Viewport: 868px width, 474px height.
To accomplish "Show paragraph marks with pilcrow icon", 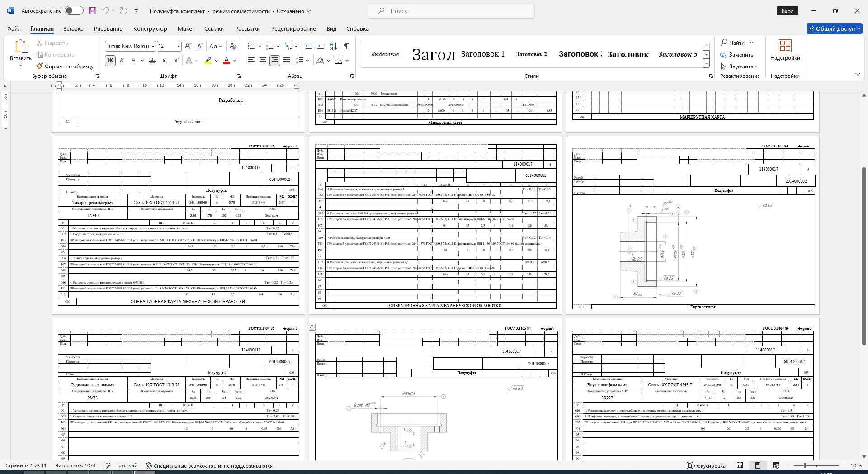I will [346, 46].
